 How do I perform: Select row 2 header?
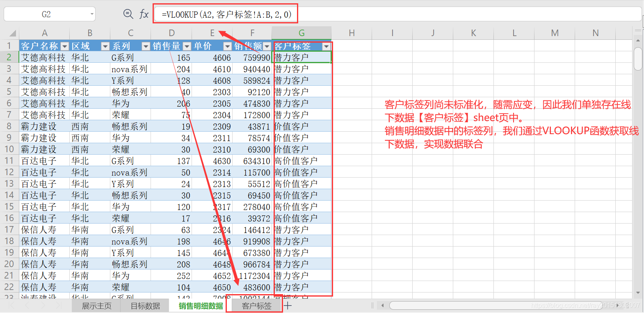pyautogui.click(x=9, y=57)
